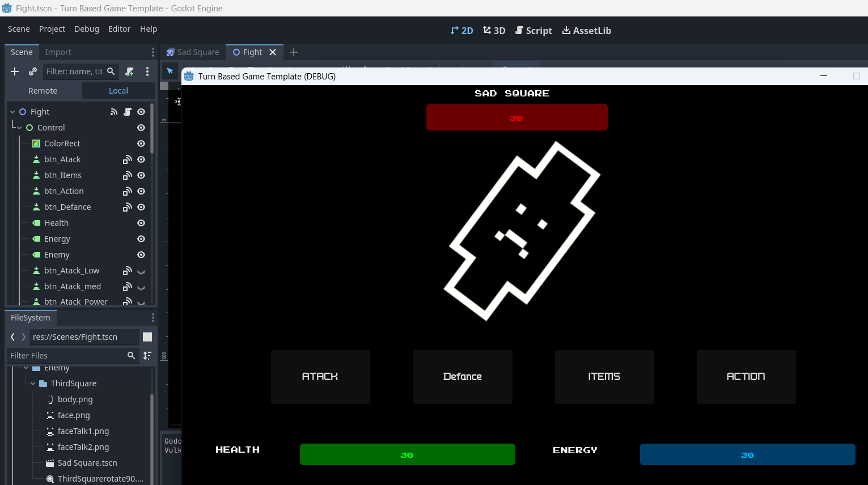The width and height of the screenshot is (868, 485).
Task: Open the Scene dock three-dot options menu
Action: point(147,71)
